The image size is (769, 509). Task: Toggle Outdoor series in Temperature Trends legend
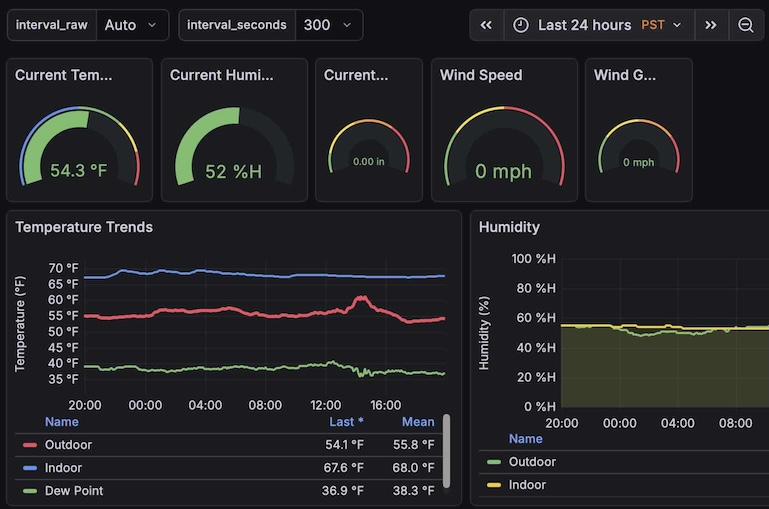[68, 445]
